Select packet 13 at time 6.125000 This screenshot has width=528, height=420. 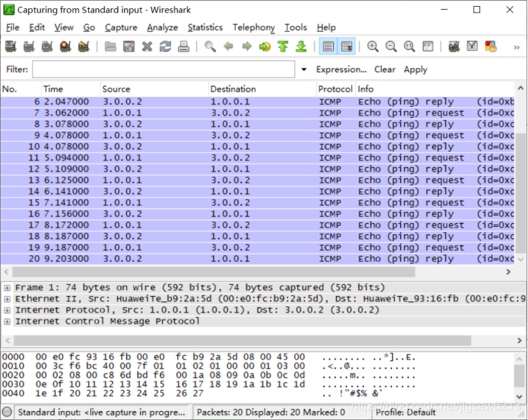pyautogui.click(x=257, y=181)
